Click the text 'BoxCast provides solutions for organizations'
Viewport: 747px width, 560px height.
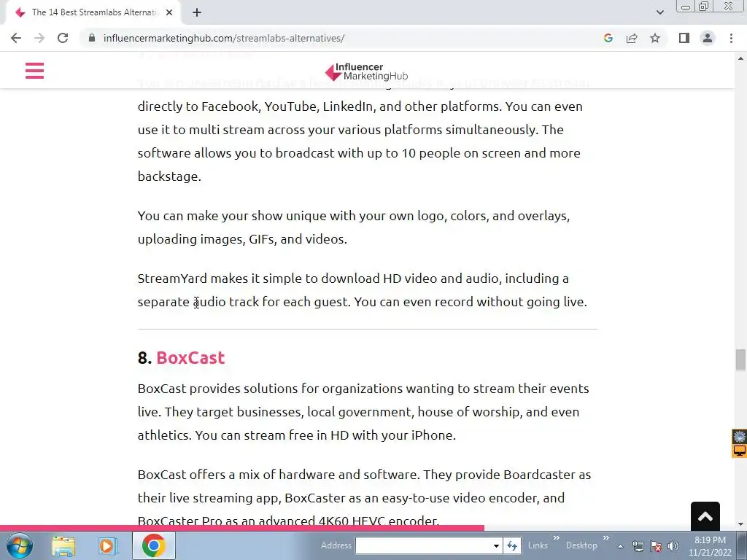coord(271,389)
